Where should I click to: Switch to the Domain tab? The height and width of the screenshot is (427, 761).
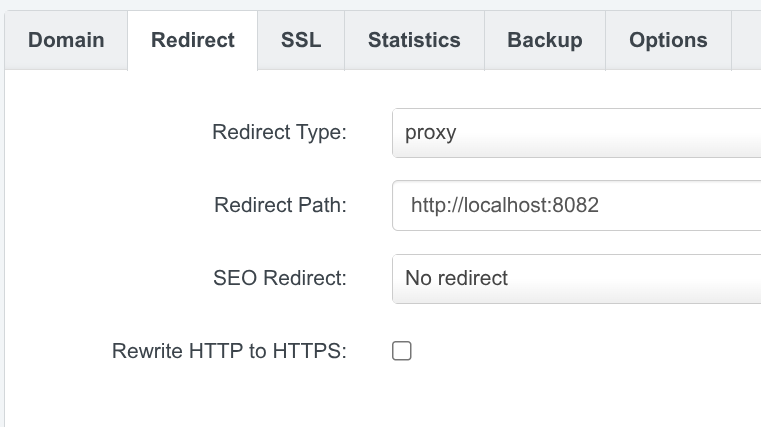[x=66, y=40]
